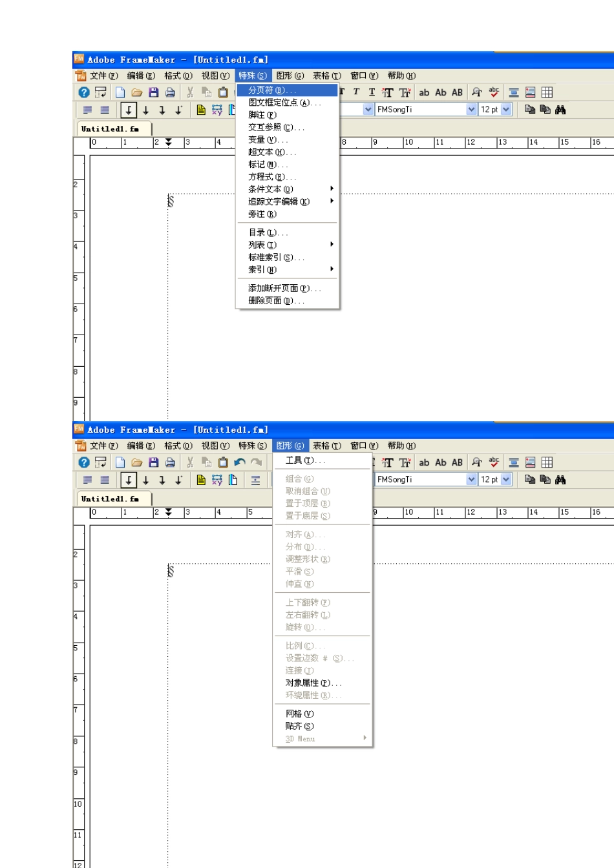
Task: Click the Open folder icon in the upper window
Action: (136, 92)
